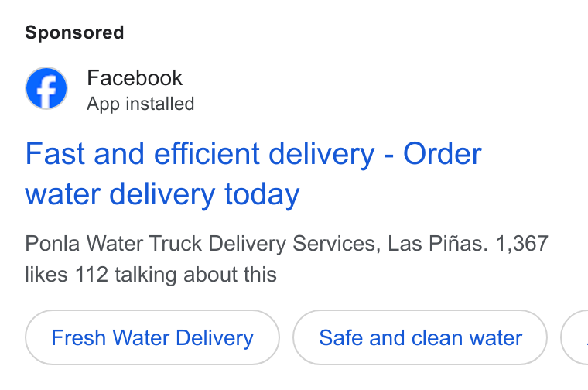Click the water delivery today headline line

tap(162, 194)
